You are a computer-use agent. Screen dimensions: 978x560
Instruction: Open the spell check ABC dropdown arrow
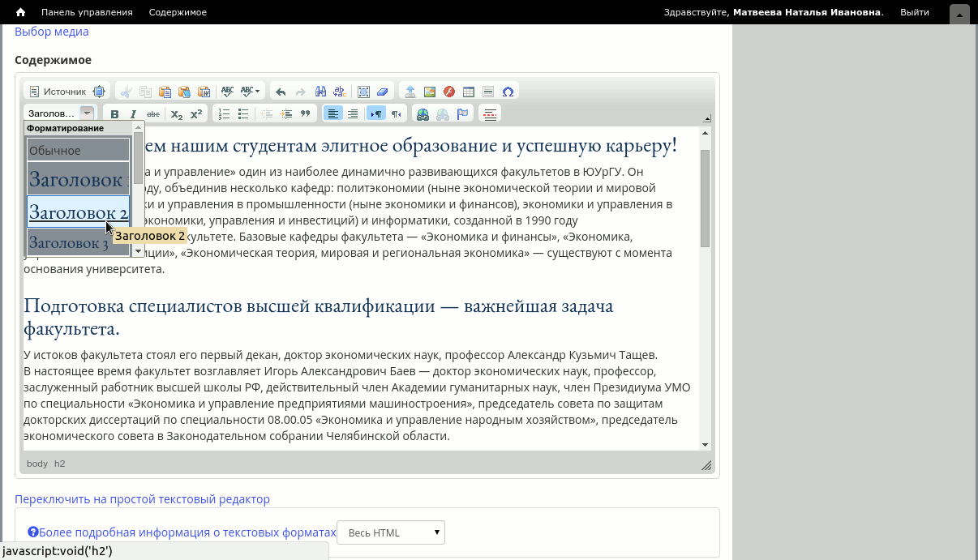257,92
